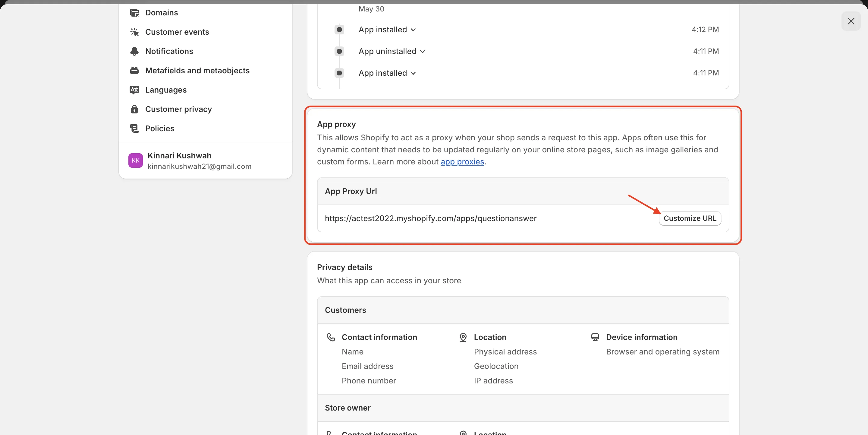The width and height of the screenshot is (868, 435).
Task: Click the App proxy heading
Action: [x=336, y=124]
